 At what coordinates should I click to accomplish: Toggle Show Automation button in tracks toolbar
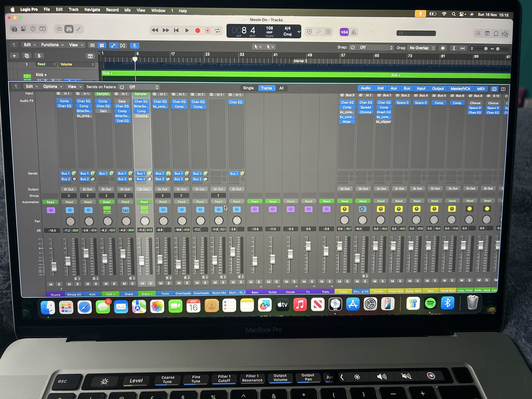click(113, 46)
